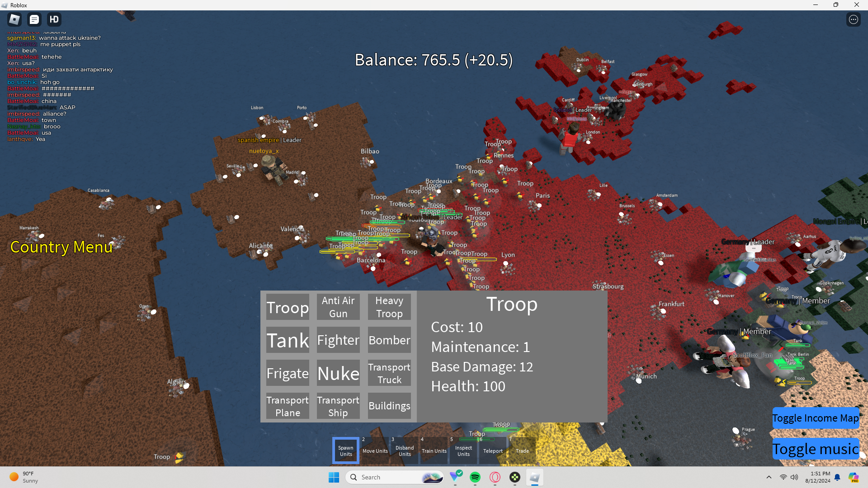Toggle the chat window icon

point(34,19)
